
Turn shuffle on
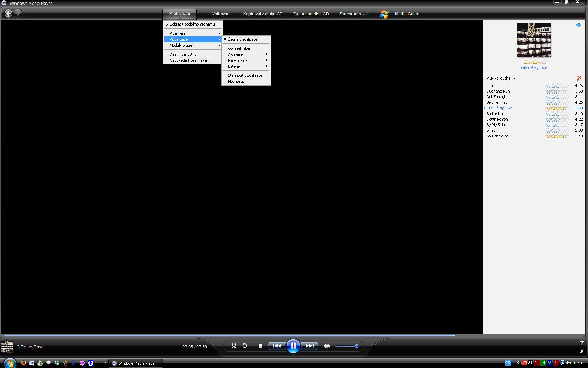[234, 346]
